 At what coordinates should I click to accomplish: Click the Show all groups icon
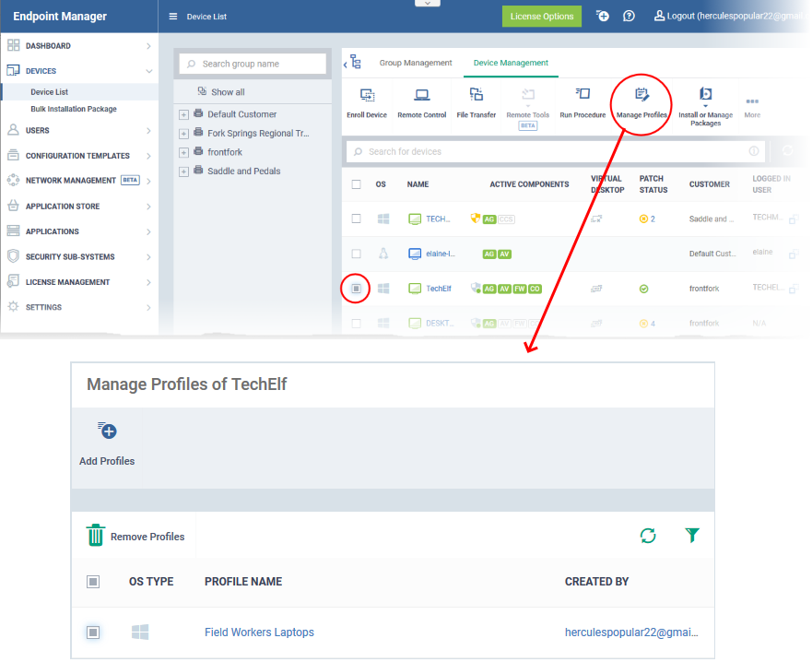pos(202,91)
